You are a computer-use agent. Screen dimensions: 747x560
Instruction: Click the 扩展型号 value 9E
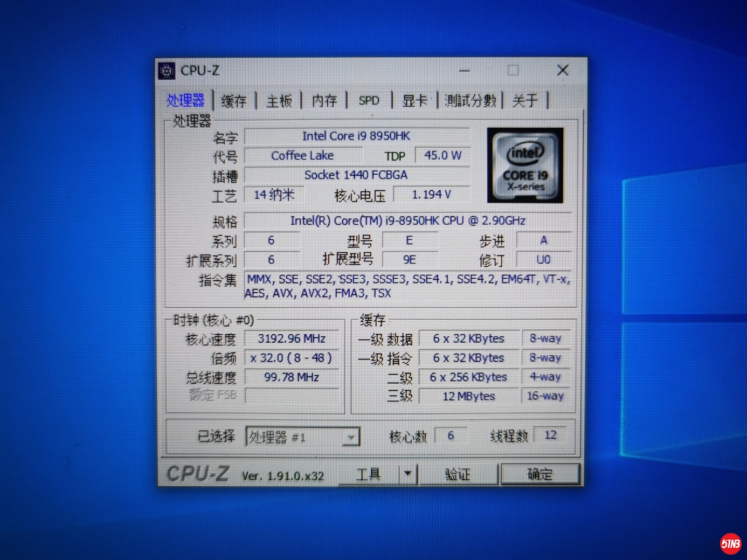click(410, 260)
